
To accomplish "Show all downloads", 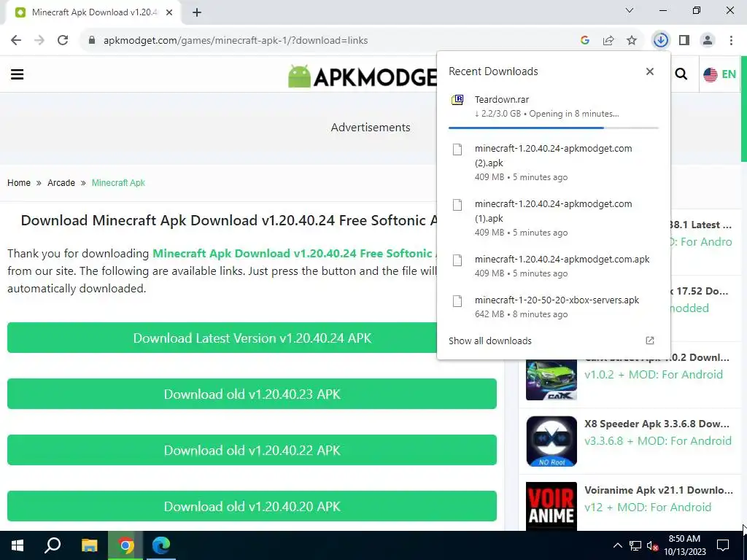I will 489,341.
